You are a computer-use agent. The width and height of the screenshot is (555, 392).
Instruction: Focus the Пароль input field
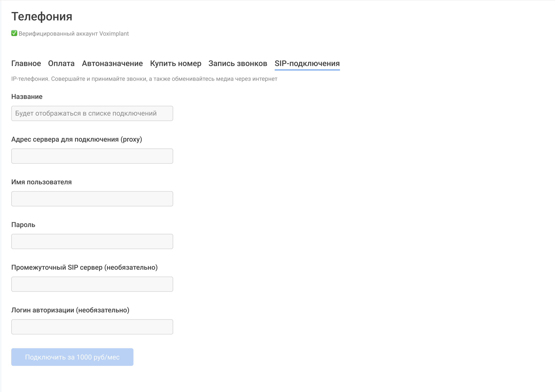(92, 242)
